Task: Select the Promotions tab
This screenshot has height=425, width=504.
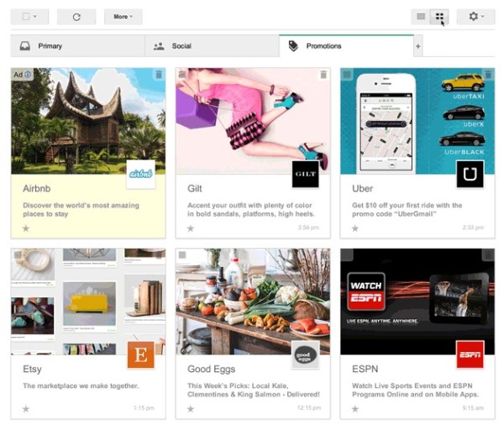Action: click(x=346, y=46)
